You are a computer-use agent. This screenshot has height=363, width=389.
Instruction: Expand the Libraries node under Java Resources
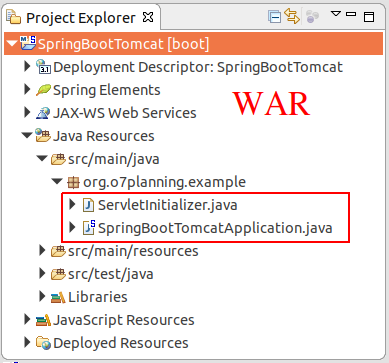[42, 296]
